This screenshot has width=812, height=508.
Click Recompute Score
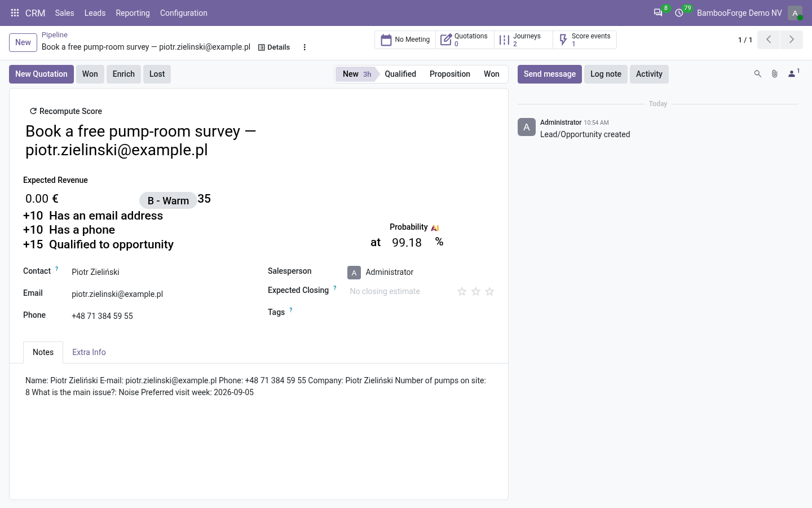pyautogui.click(x=66, y=111)
